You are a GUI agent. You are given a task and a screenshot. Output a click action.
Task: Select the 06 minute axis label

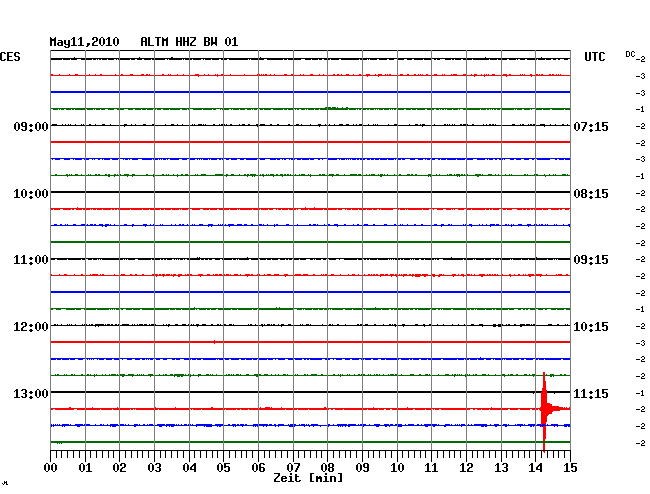pos(258,468)
